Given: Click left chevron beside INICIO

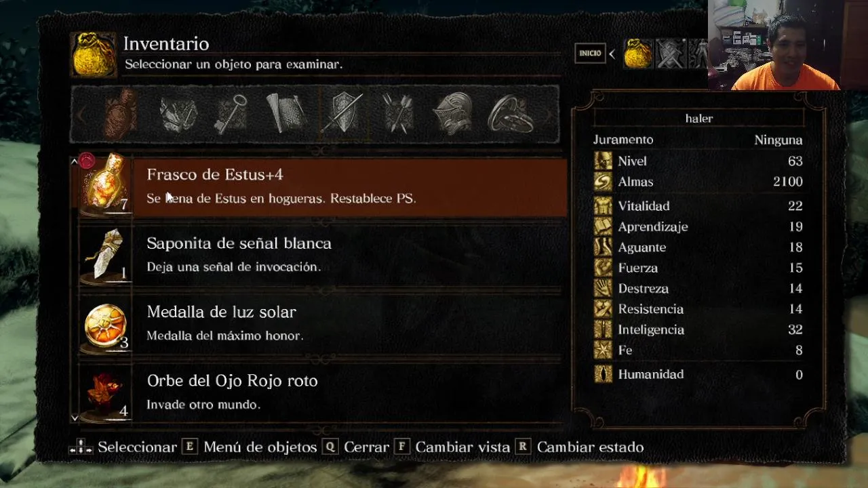Looking at the screenshot, I should coord(612,54).
